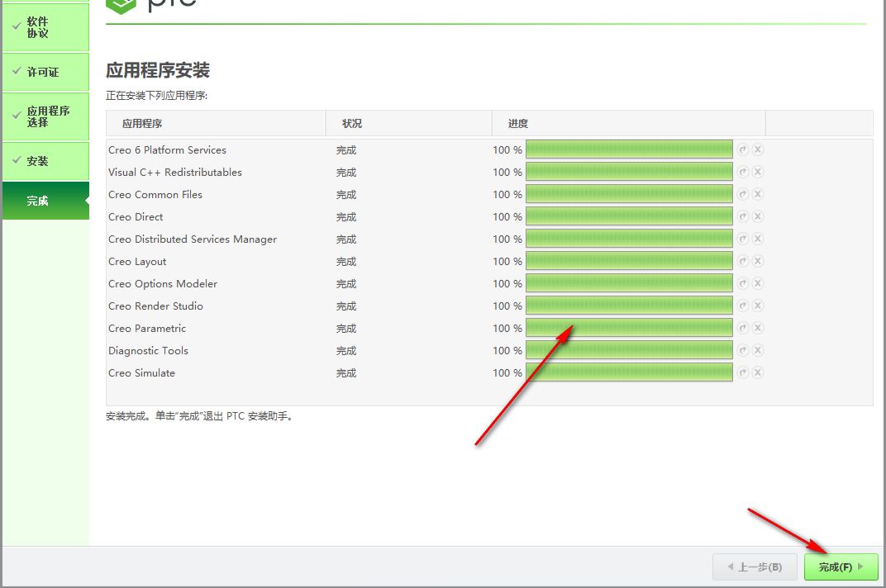The image size is (886, 588).
Task: Click the cancel X icon for Creo Render Studio
Action: [758, 306]
